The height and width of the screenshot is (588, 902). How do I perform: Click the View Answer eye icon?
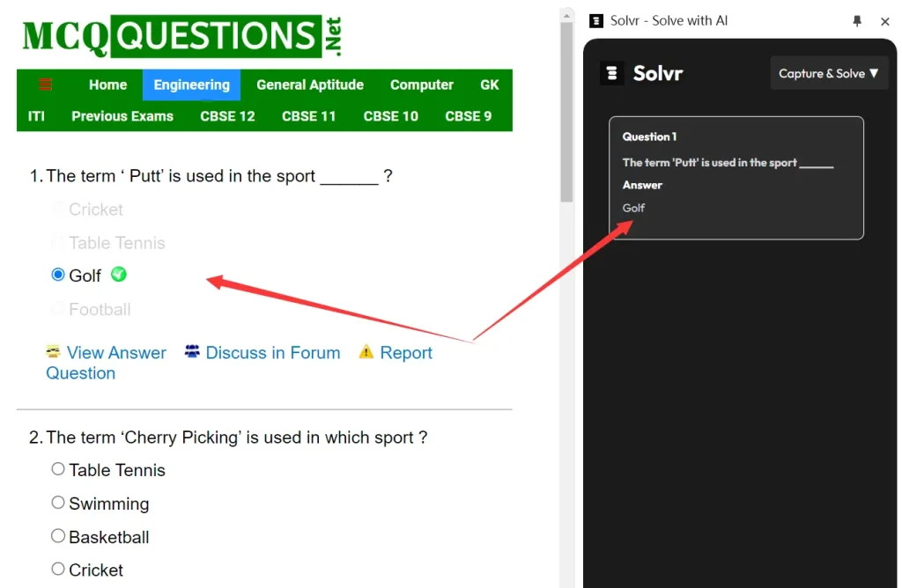tap(55, 352)
